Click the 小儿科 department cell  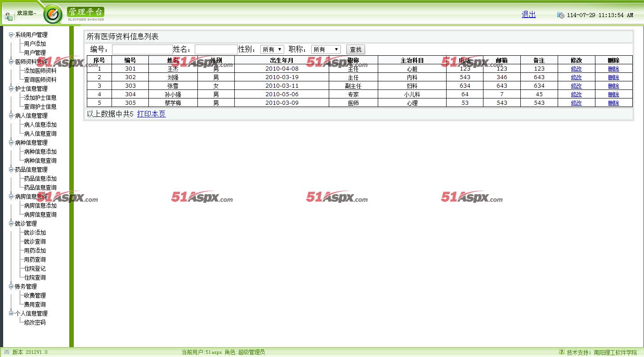pos(412,94)
